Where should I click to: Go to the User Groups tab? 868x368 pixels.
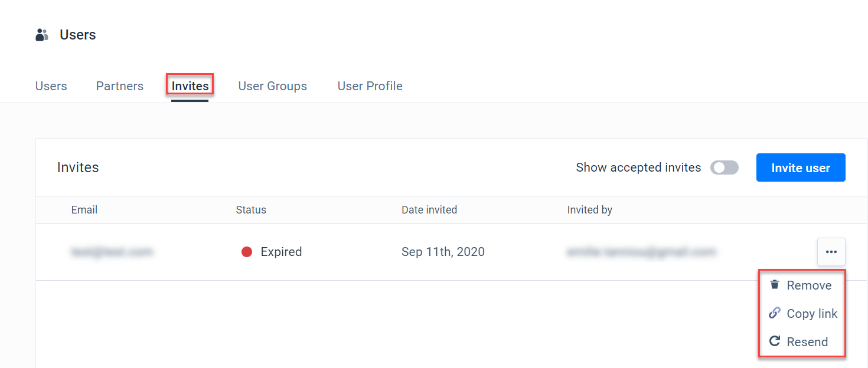(x=272, y=86)
